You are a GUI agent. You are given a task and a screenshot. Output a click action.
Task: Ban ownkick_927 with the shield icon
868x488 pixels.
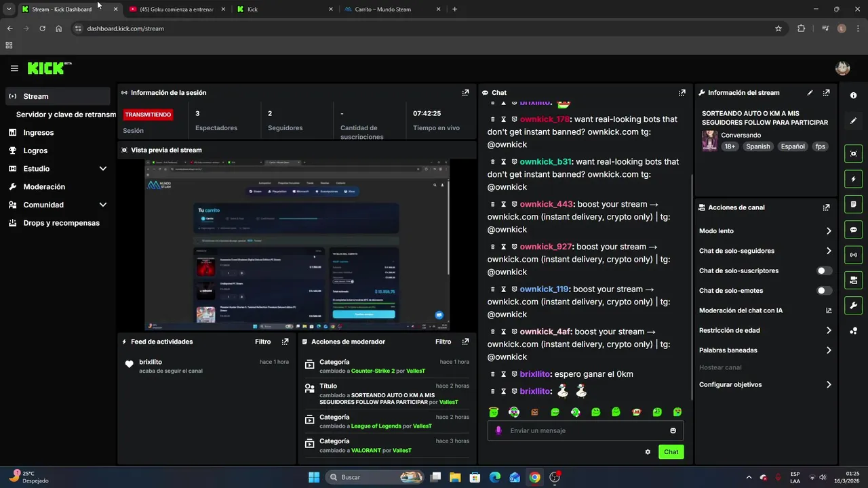coord(514,247)
